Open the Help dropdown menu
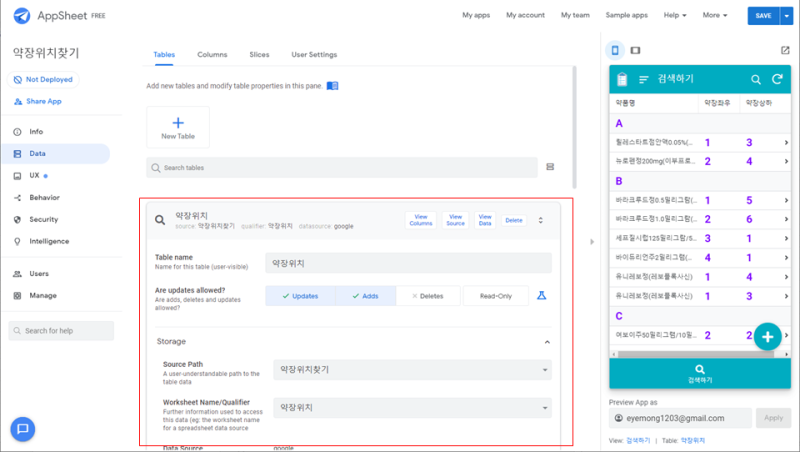Screen dimensions: 800x452 675,15
